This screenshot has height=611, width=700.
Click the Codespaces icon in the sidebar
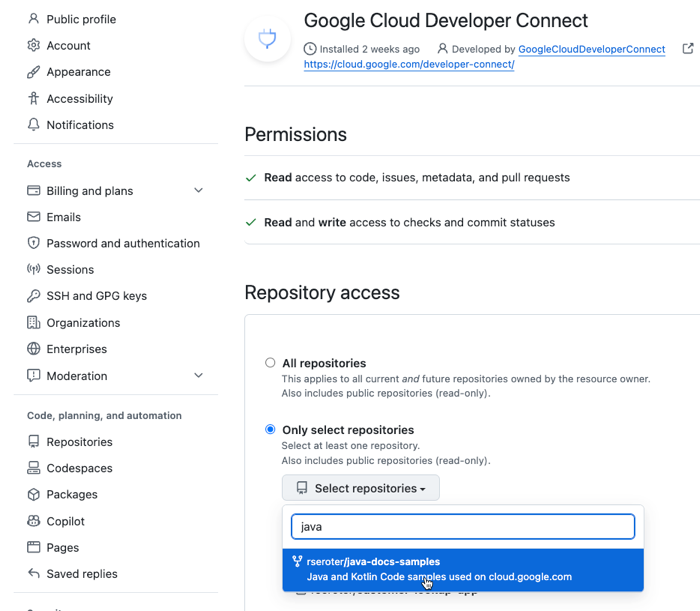(x=34, y=468)
